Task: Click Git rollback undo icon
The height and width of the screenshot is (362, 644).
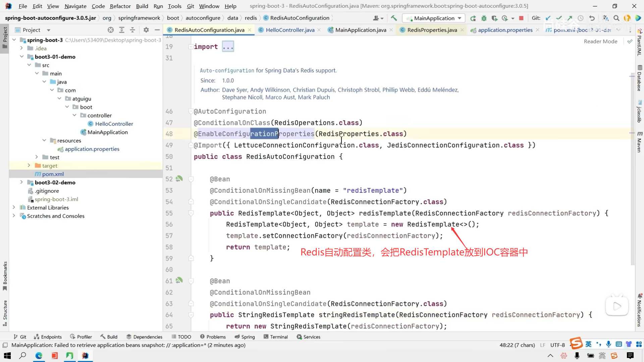Action: 592,18
